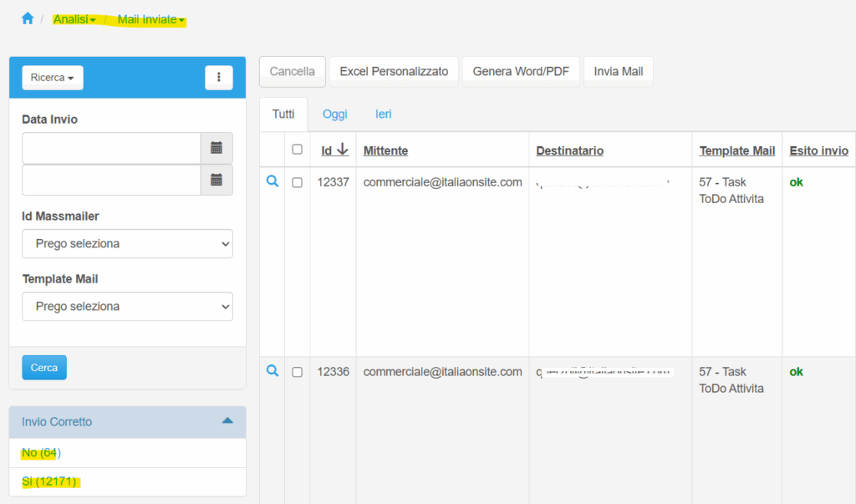Open the Analisi breadcrumb menu

(x=74, y=19)
